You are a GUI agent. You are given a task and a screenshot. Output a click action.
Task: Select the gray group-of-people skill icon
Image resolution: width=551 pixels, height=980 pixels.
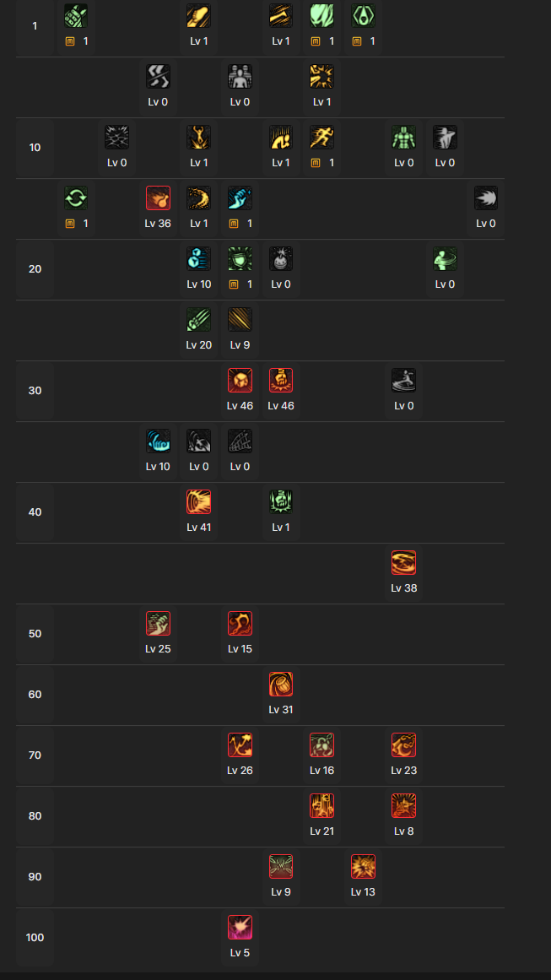point(240,77)
